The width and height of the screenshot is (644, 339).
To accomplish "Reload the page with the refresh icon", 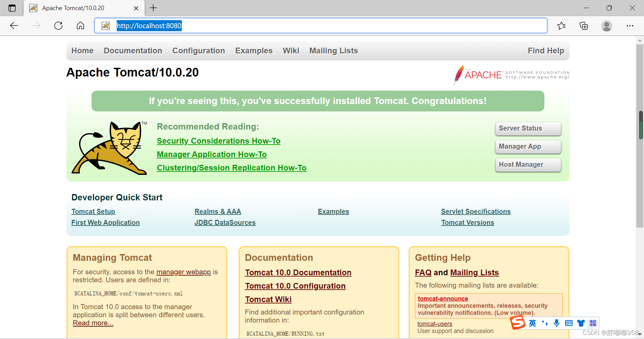I will tap(58, 26).
